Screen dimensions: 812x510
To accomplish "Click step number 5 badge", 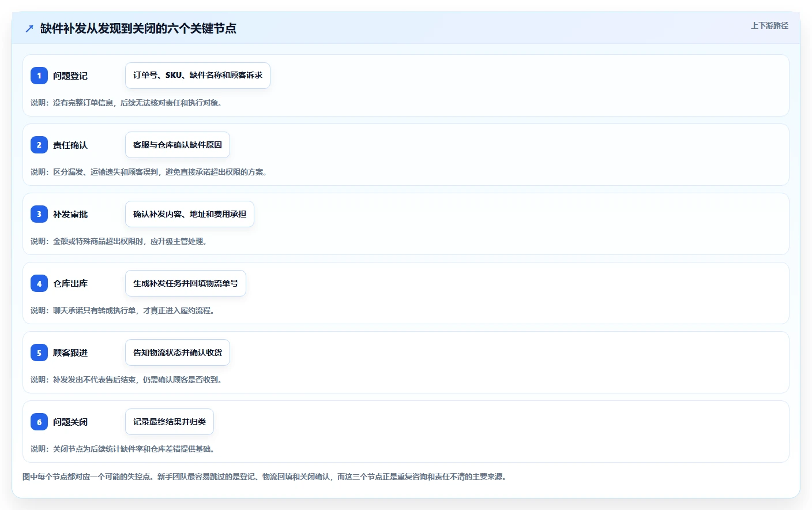I will tap(39, 352).
